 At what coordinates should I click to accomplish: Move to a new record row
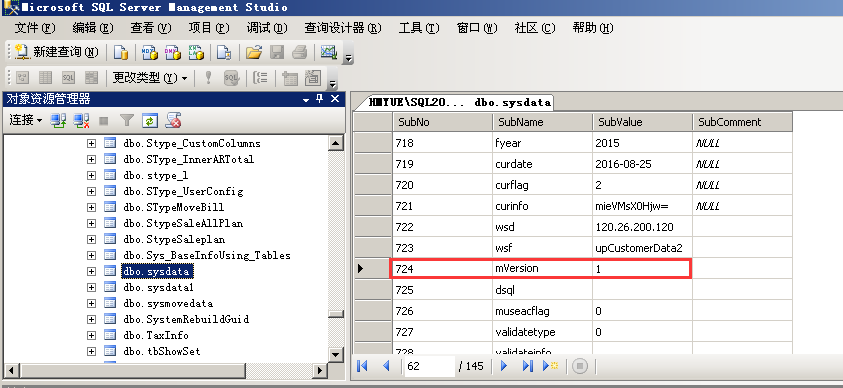point(551,366)
